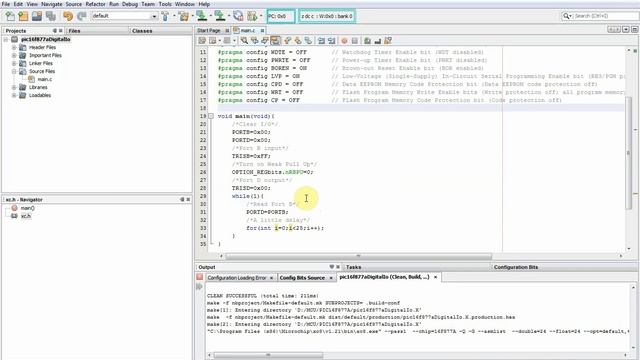The image size is (640, 360).
Task: Click the Debug Main Project icon
Action: point(252,16)
